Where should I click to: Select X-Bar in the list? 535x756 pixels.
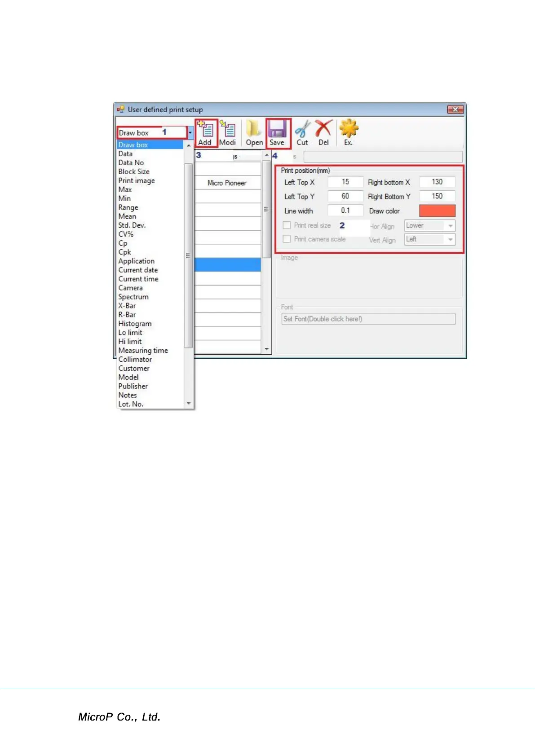(150, 306)
